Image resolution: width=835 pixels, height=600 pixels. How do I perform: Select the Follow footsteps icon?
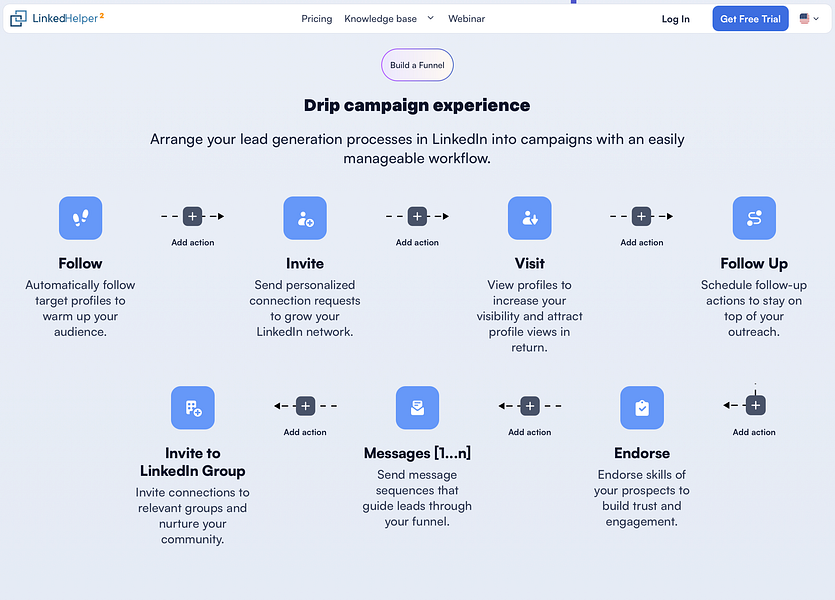point(80,218)
